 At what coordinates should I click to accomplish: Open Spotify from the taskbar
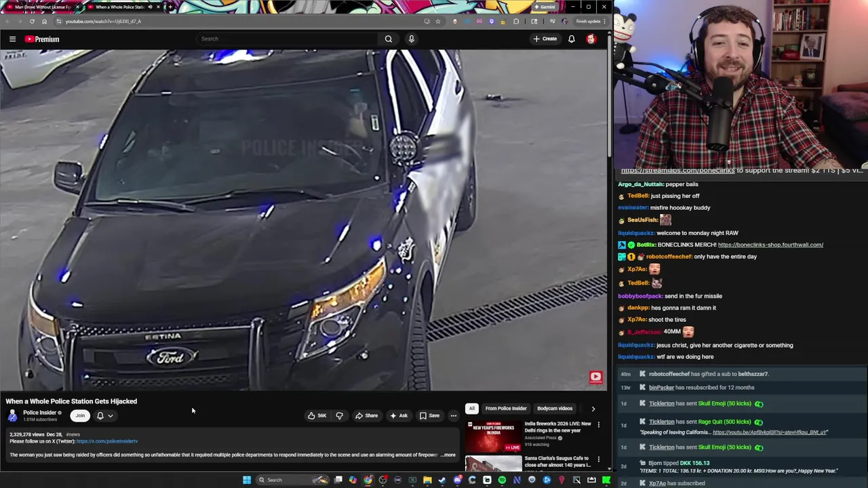coord(502,480)
